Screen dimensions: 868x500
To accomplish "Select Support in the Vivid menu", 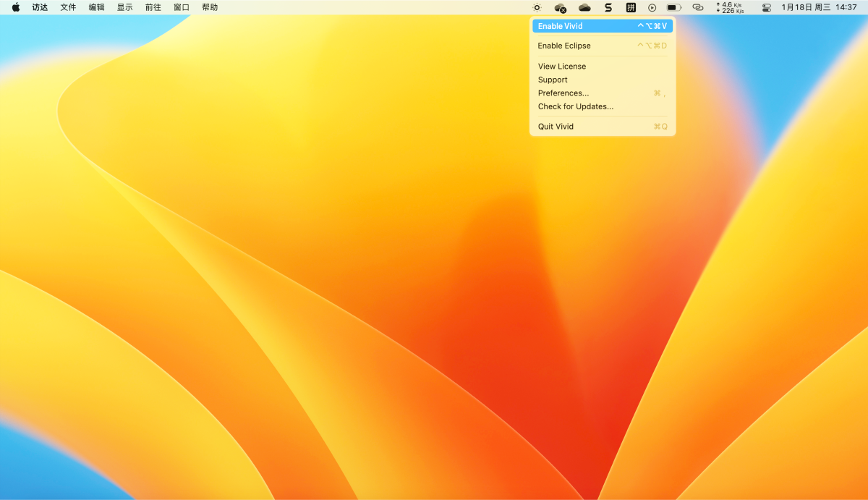I will (x=553, y=80).
